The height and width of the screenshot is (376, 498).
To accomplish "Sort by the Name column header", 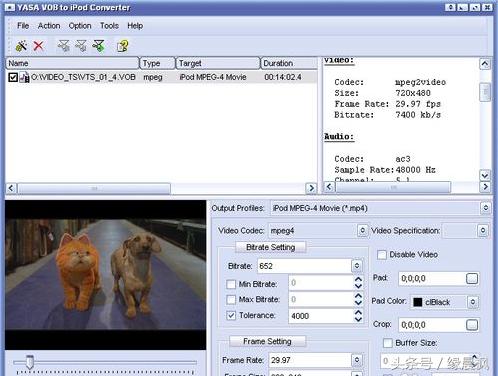I will (72, 63).
